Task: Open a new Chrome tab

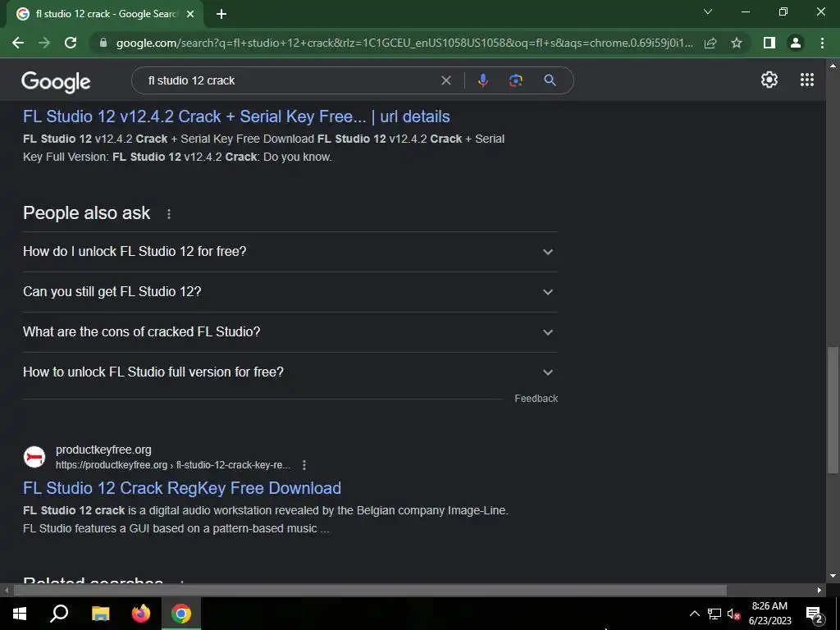Action: pos(221,15)
